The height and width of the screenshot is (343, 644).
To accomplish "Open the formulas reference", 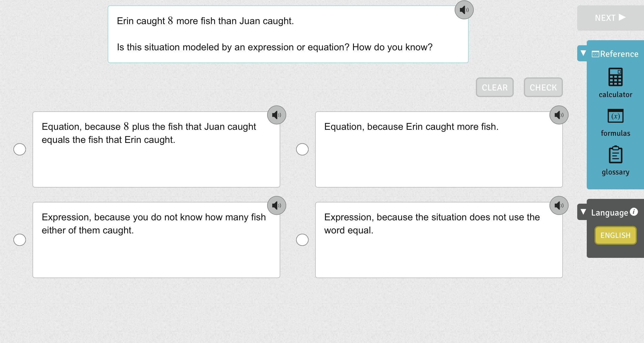I will [x=615, y=123].
